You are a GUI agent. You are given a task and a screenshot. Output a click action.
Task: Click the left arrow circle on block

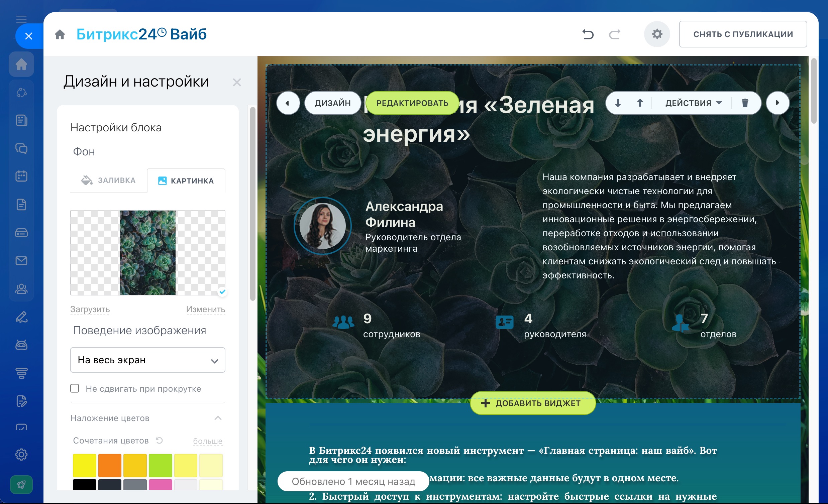click(x=288, y=103)
